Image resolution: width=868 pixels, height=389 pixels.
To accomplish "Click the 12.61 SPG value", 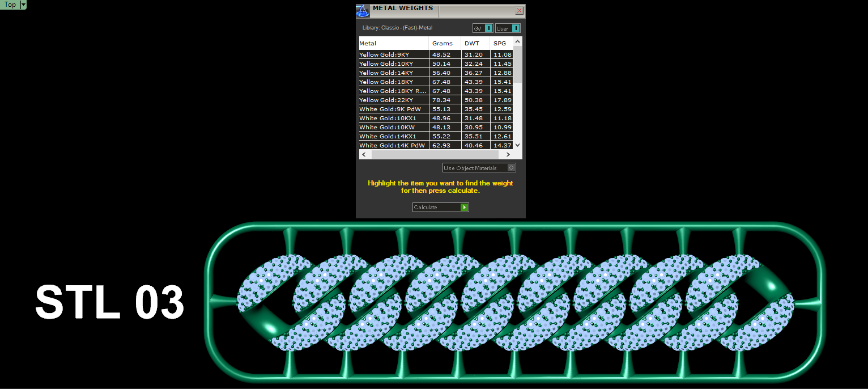I will [x=503, y=137].
